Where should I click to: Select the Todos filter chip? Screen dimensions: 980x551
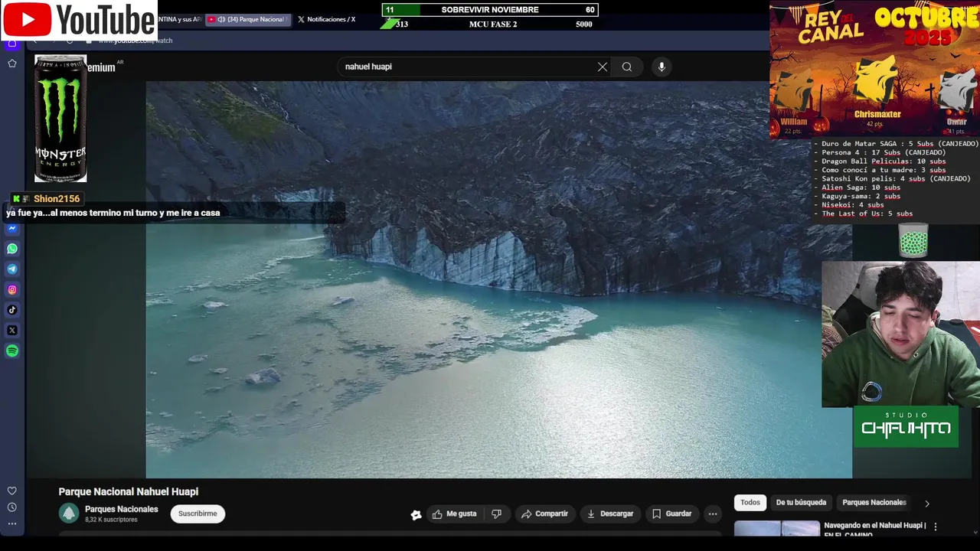coord(750,503)
